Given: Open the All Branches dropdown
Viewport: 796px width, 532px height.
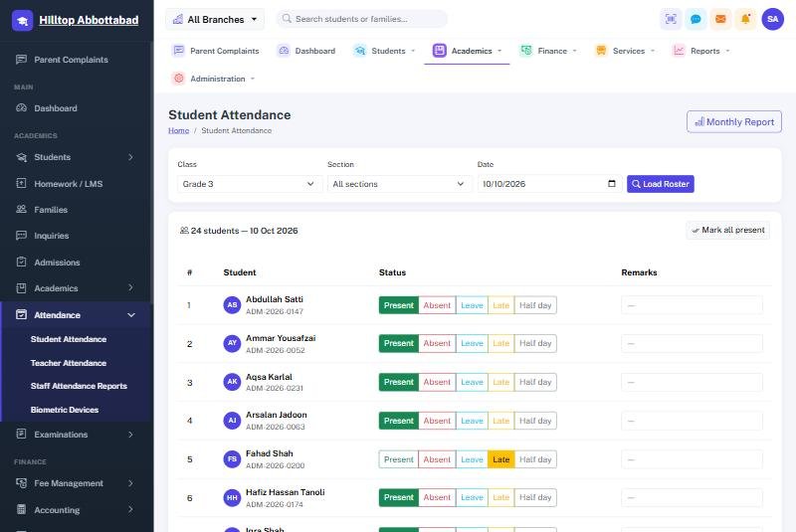Looking at the screenshot, I should [215, 19].
